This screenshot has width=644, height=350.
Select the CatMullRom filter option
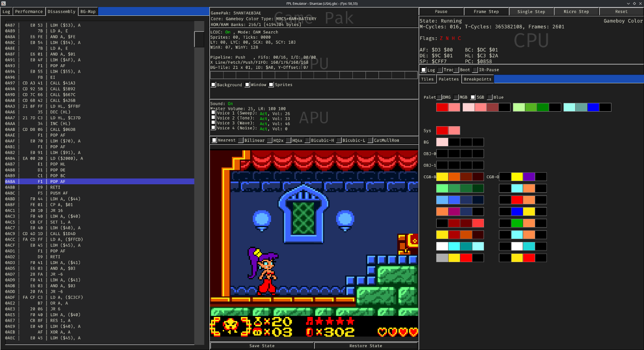[370, 140]
